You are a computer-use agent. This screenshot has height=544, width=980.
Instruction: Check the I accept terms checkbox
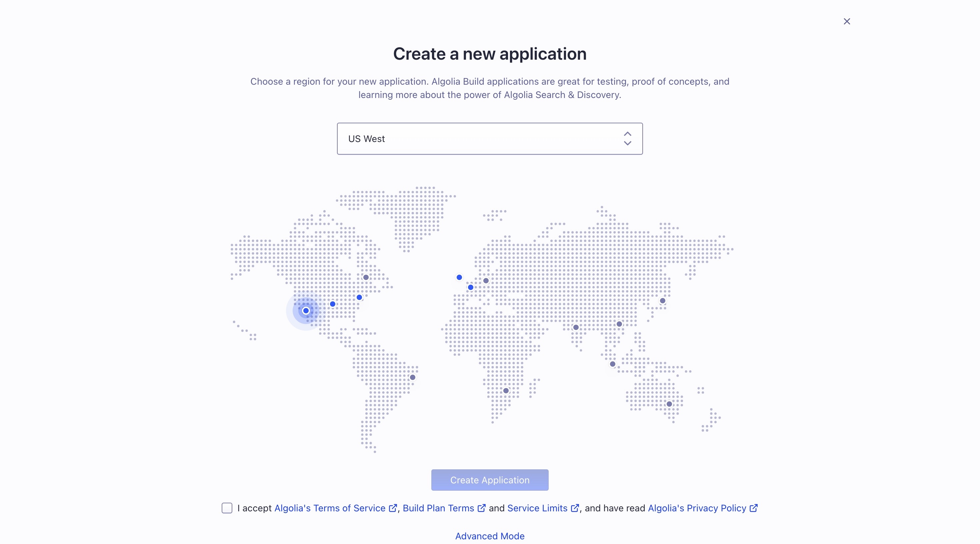tap(227, 508)
